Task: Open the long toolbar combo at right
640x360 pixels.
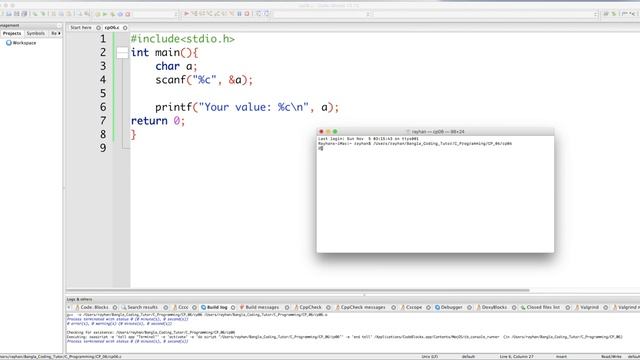Action: point(486,14)
